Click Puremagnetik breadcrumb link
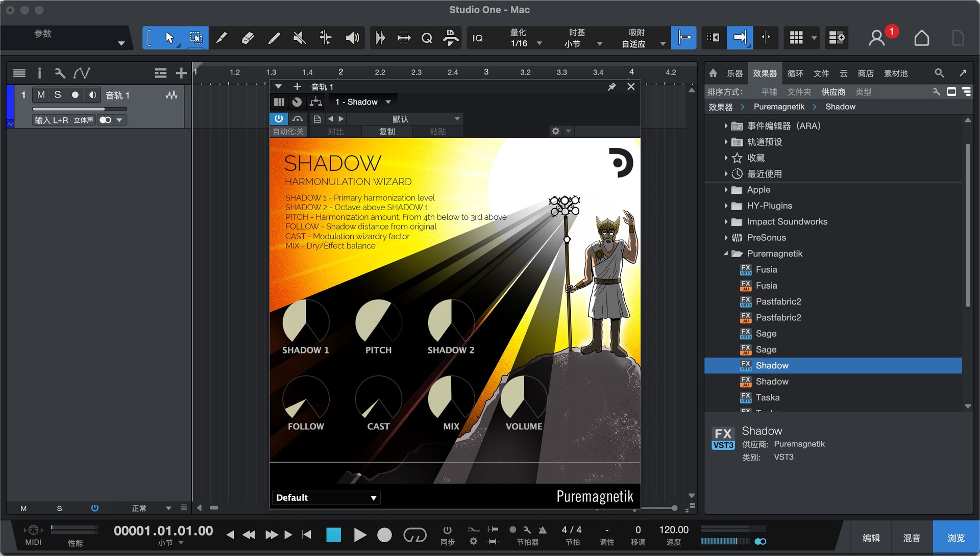The height and width of the screenshot is (556, 980). (x=779, y=107)
